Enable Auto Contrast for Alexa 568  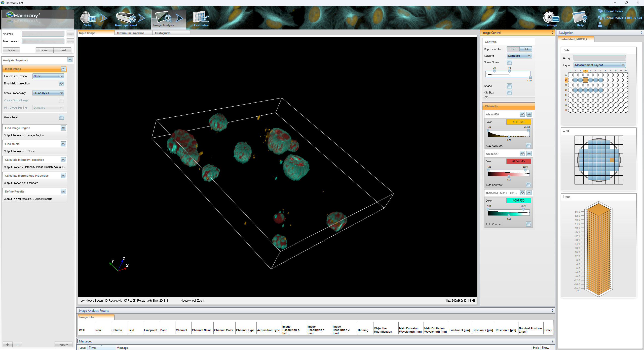click(x=528, y=146)
